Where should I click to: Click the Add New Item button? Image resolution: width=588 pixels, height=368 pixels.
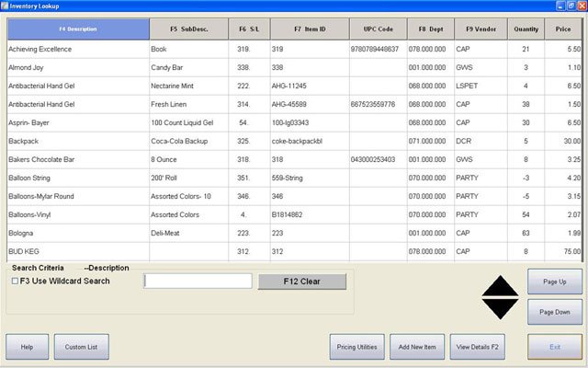pos(417,346)
